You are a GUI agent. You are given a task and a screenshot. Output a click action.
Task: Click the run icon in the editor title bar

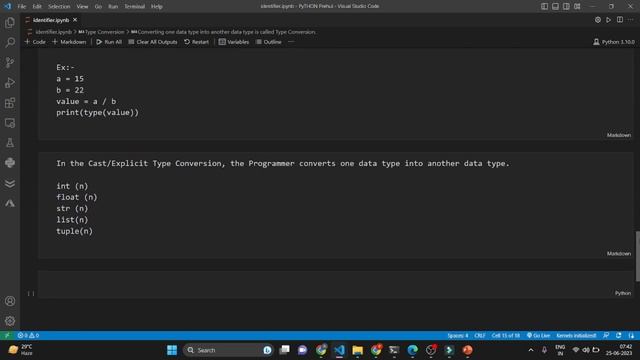click(609, 20)
